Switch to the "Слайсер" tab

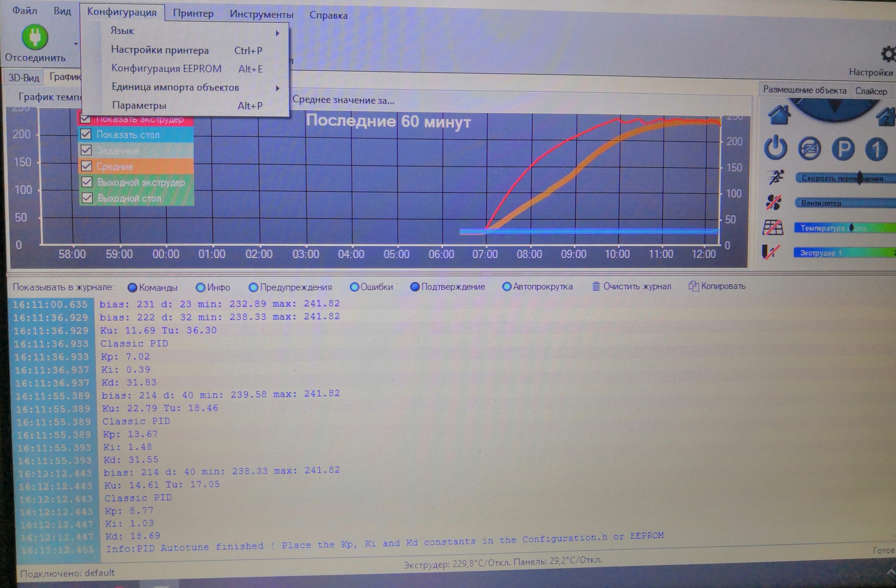click(x=871, y=91)
